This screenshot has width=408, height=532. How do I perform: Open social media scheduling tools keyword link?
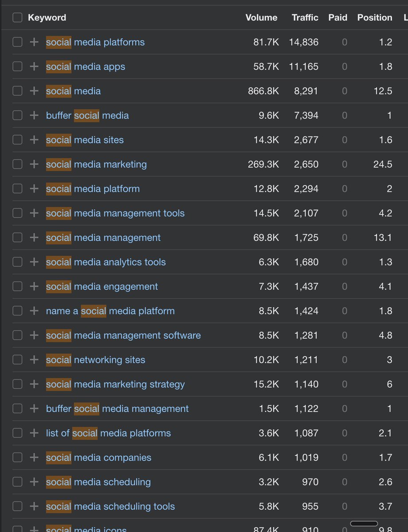point(110,506)
